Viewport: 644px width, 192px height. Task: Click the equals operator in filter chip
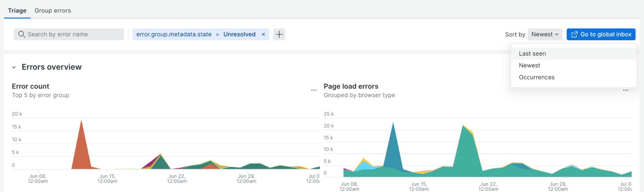click(217, 34)
